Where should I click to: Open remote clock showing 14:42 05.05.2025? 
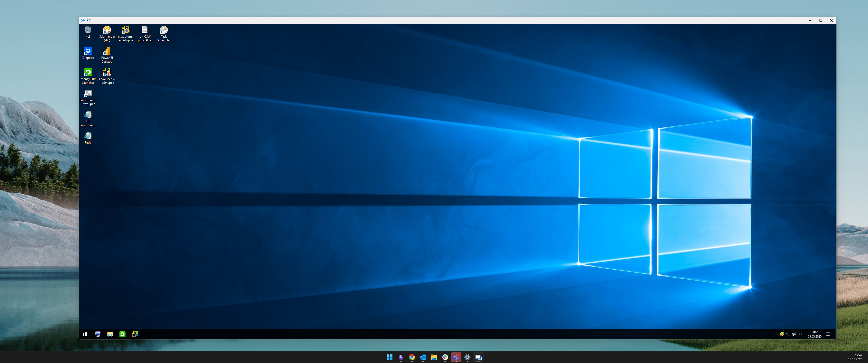(814, 334)
